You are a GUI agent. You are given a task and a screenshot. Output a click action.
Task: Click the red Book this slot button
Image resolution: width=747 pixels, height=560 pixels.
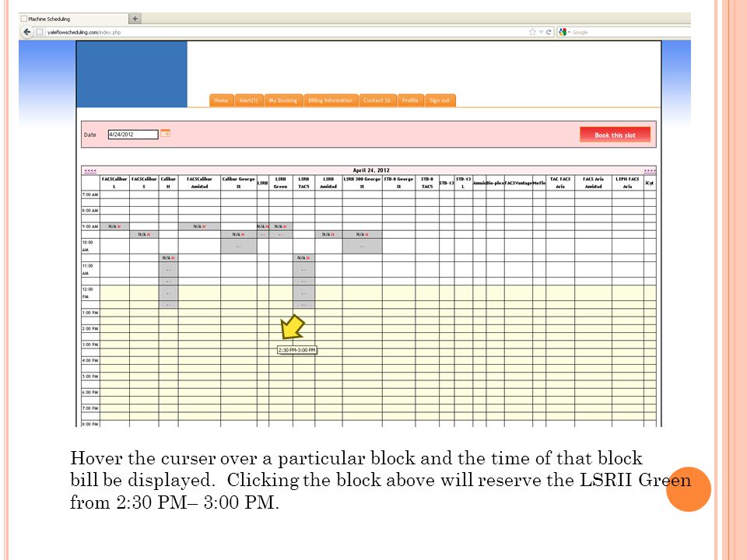point(615,135)
